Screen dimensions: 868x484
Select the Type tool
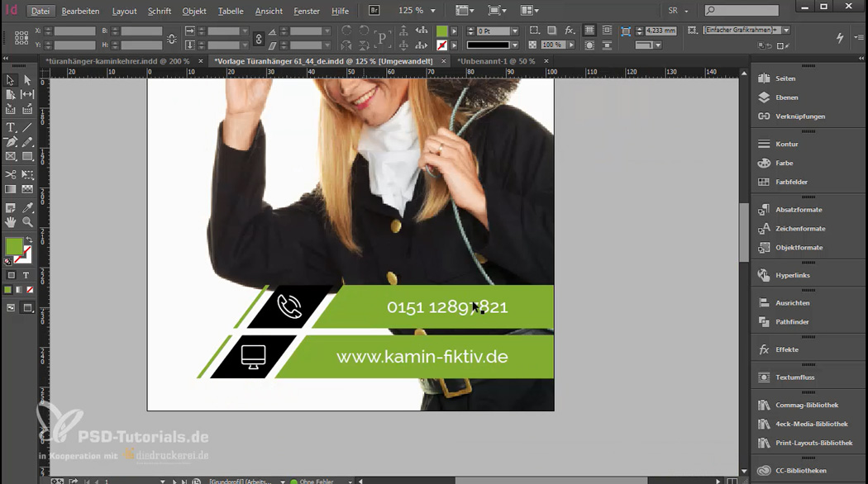tap(10, 127)
